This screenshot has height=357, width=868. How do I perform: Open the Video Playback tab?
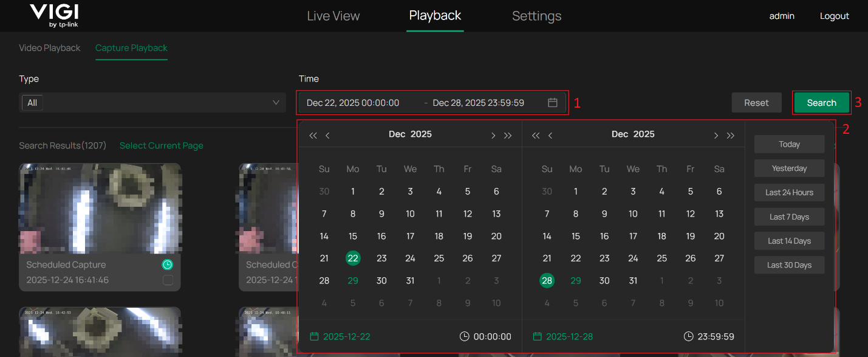(x=49, y=48)
